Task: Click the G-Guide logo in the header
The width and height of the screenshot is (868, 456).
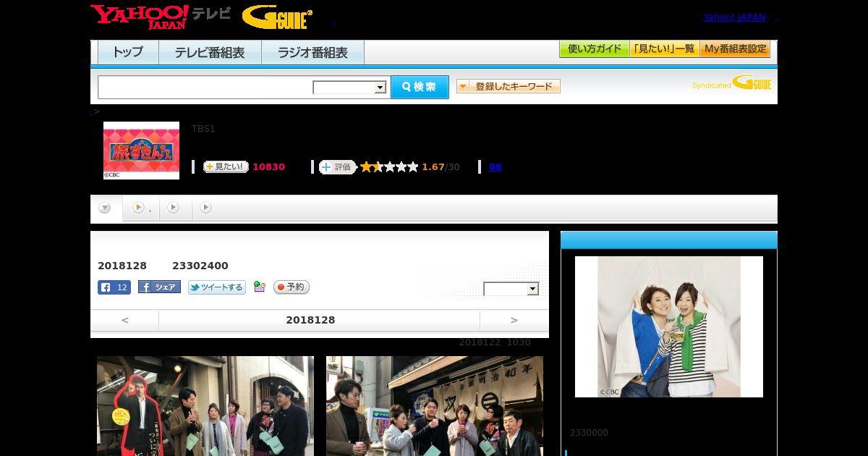Action: click(277, 17)
